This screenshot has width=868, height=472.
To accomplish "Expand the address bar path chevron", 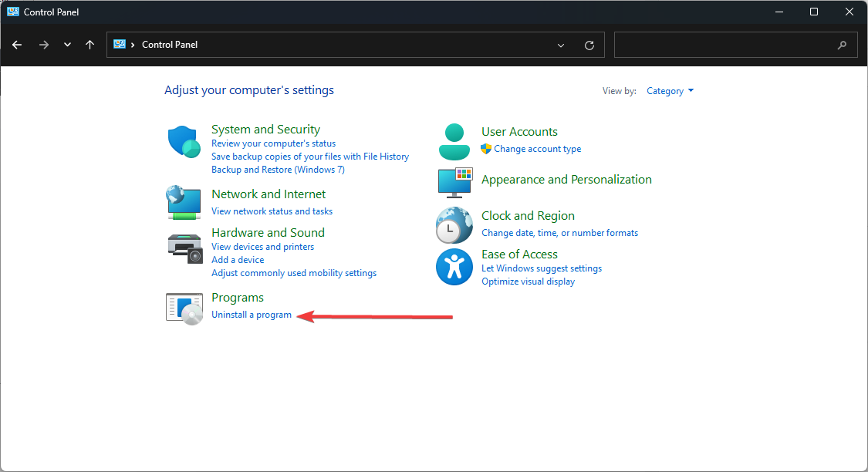I will [x=133, y=45].
